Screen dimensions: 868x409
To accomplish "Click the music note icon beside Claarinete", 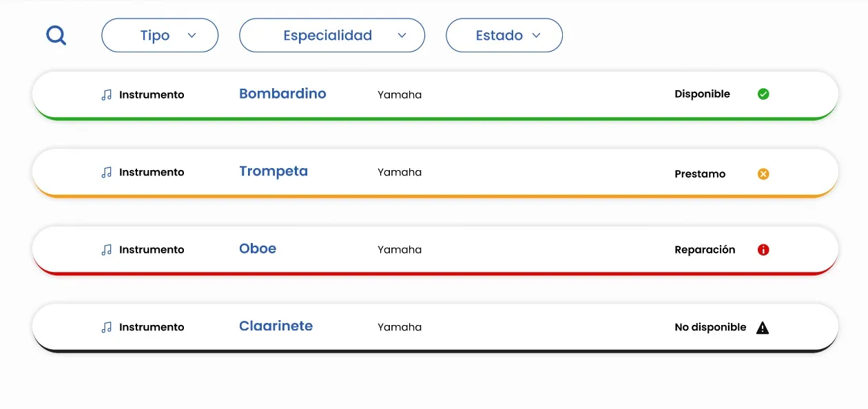I will [x=105, y=327].
